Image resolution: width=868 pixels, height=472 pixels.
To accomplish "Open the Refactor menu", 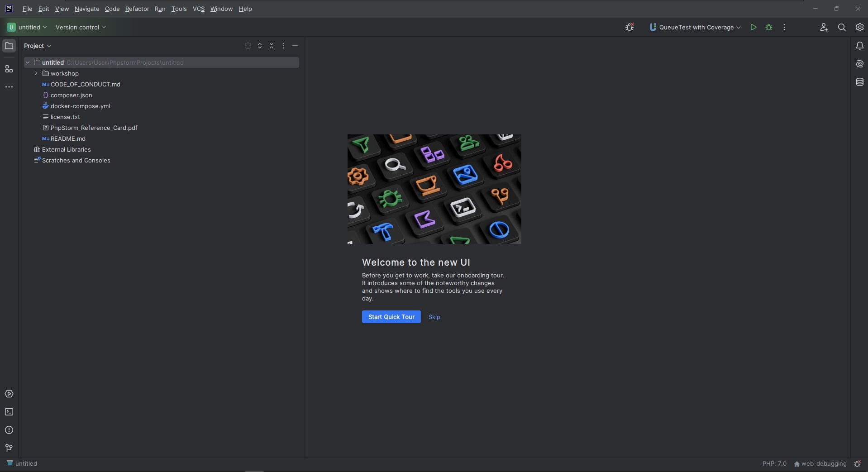I will (x=137, y=9).
